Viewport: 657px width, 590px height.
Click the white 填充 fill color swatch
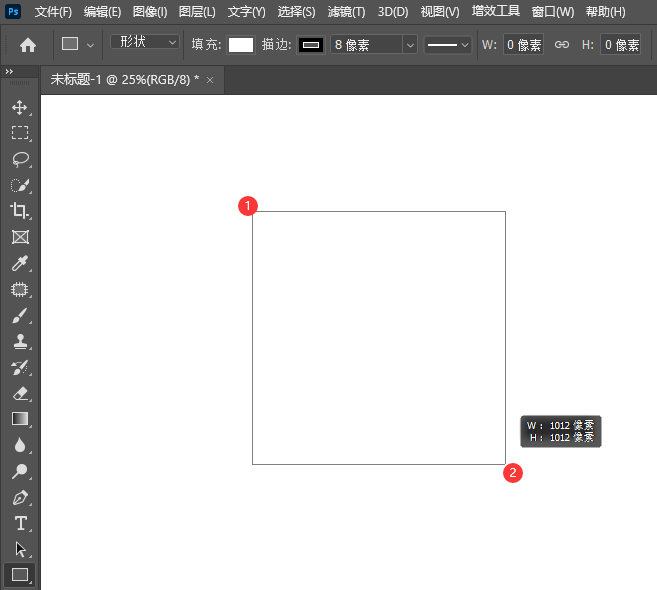[x=241, y=45]
